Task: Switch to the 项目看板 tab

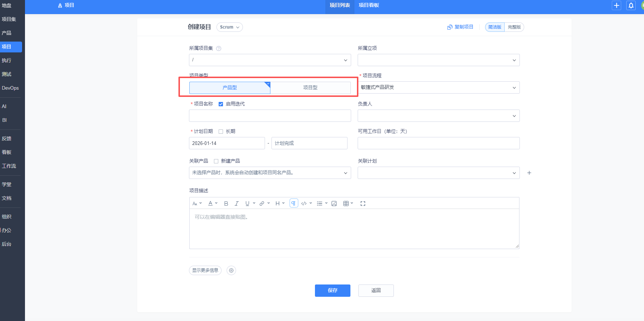Action: [369, 5]
